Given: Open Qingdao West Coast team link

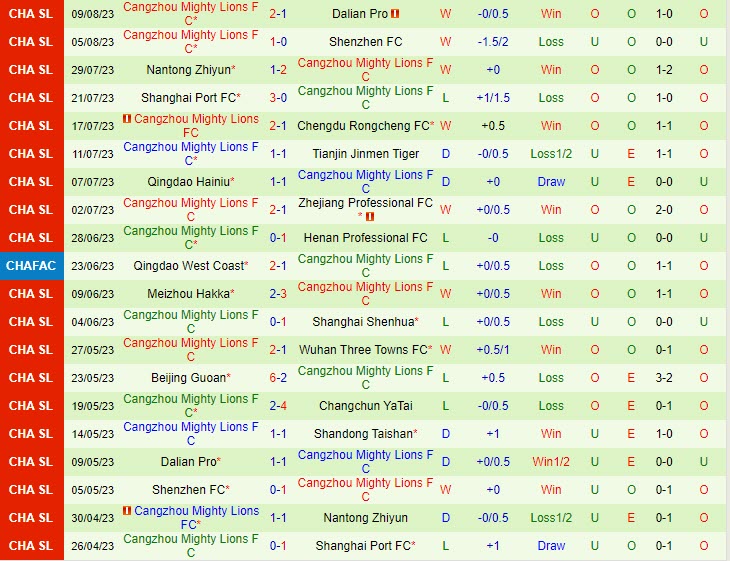Looking at the screenshot, I should pos(191,266).
